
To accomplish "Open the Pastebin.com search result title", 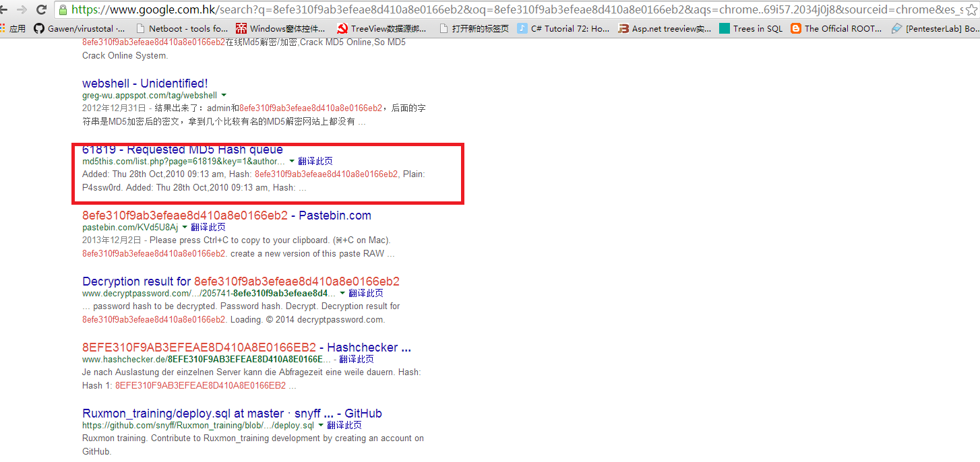I will coord(226,216).
